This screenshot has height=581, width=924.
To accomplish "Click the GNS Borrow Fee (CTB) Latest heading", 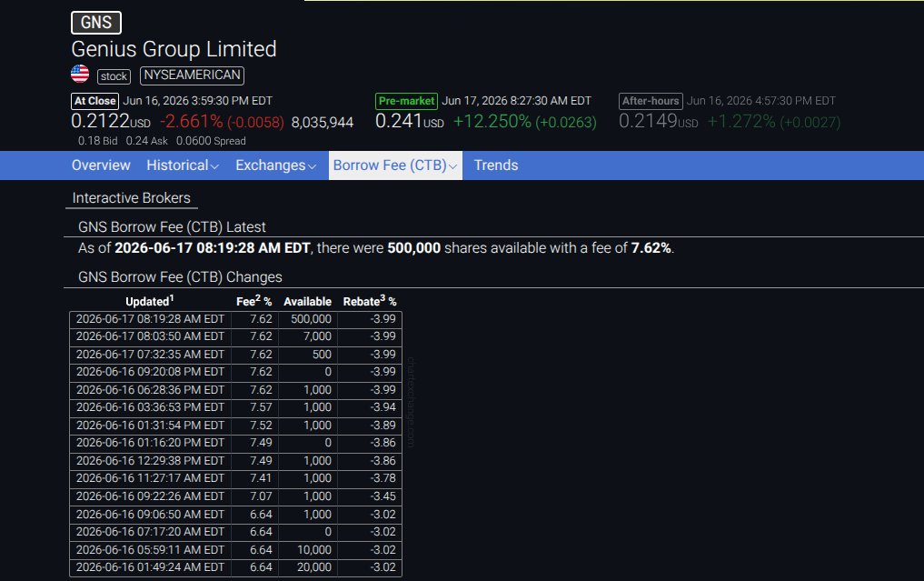I will (x=172, y=227).
